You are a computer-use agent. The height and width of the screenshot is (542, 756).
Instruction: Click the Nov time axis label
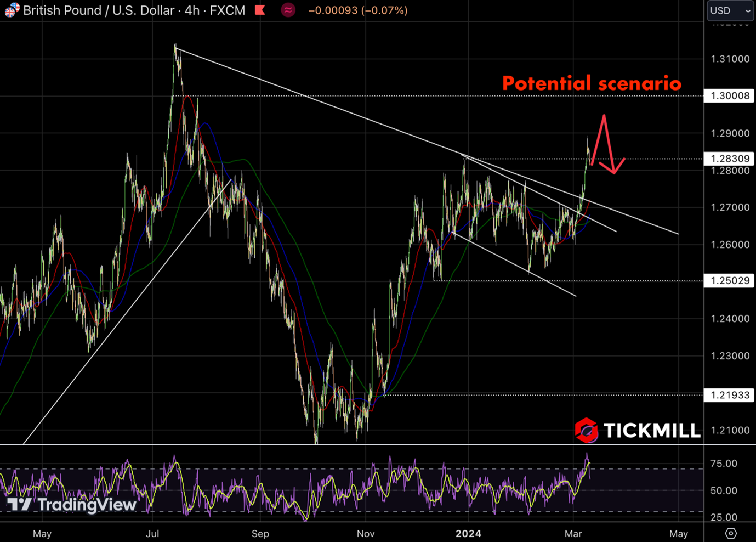[366, 533]
